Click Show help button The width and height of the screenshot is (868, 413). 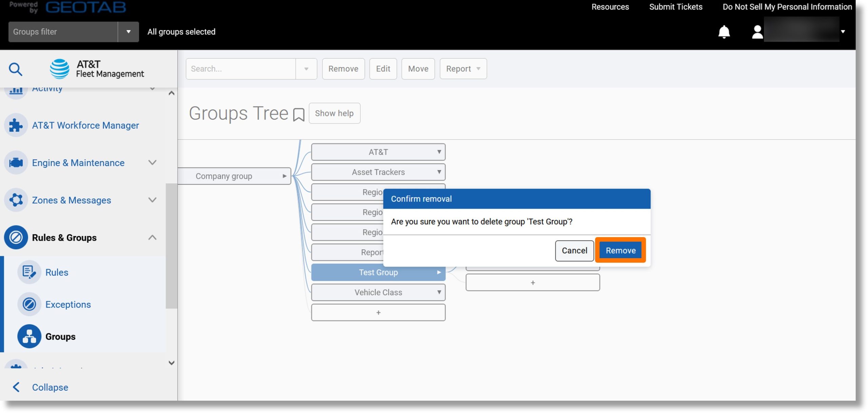click(x=334, y=113)
